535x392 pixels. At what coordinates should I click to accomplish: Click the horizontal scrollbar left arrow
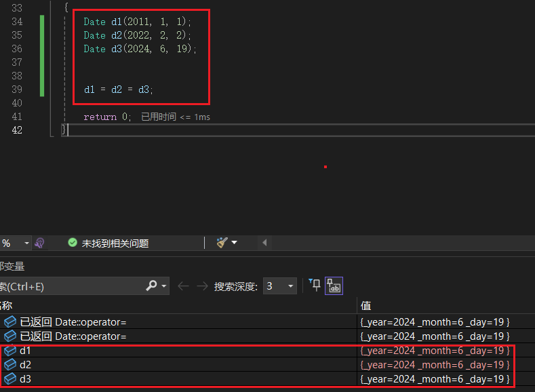264,243
